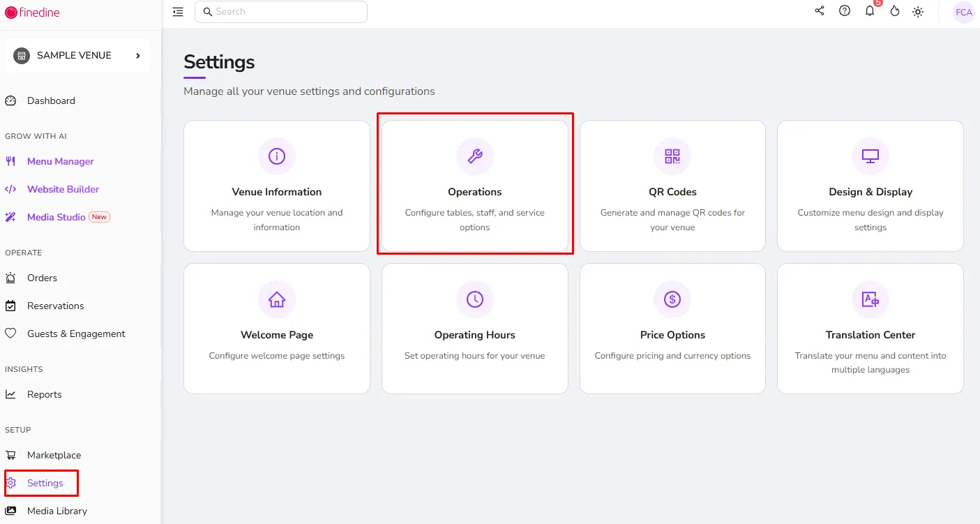Viewport: 980px width, 524px height.
Task: Click 'Configure pricing and currency options' text
Action: point(672,356)
